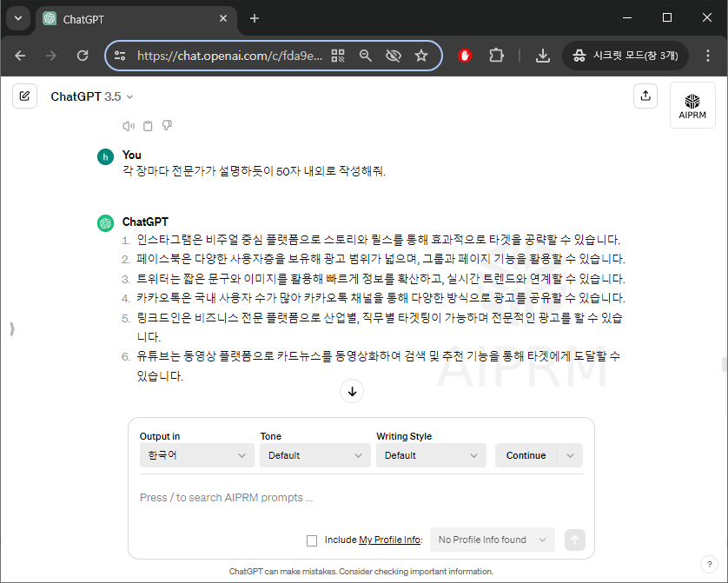This screenshot has width=728, height=583.
Task: Click list item about 트위터
Action: [381, 279]
